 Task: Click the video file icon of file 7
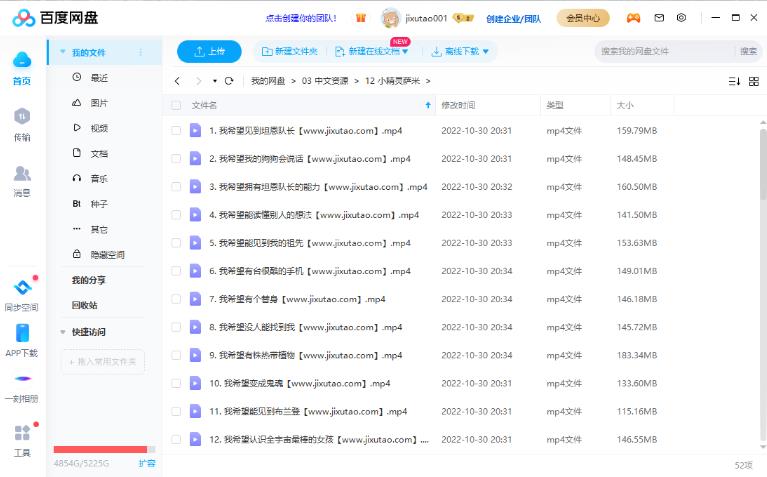[x=195, y=299]
